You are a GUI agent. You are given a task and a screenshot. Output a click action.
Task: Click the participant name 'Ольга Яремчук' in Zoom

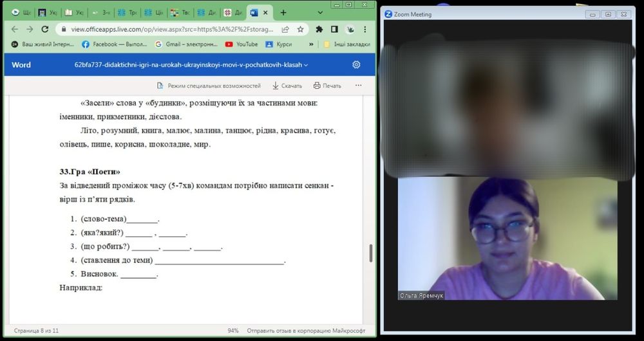(x=421, y=295)
